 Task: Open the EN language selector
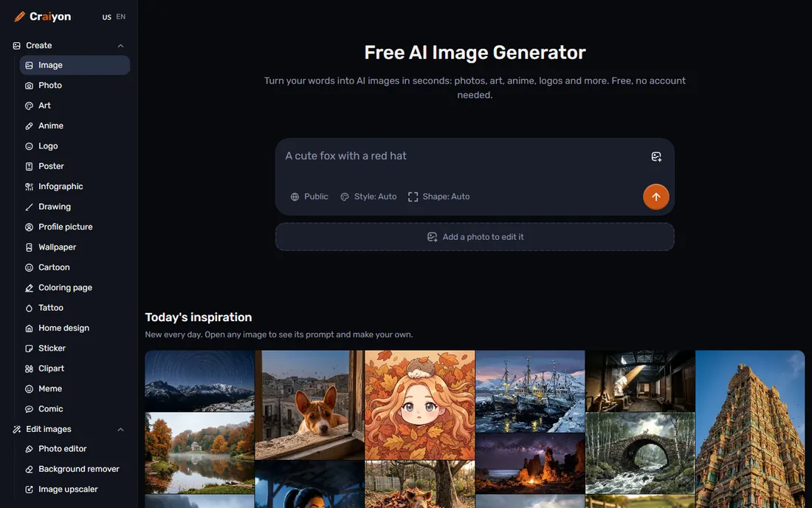coord(120,16)
